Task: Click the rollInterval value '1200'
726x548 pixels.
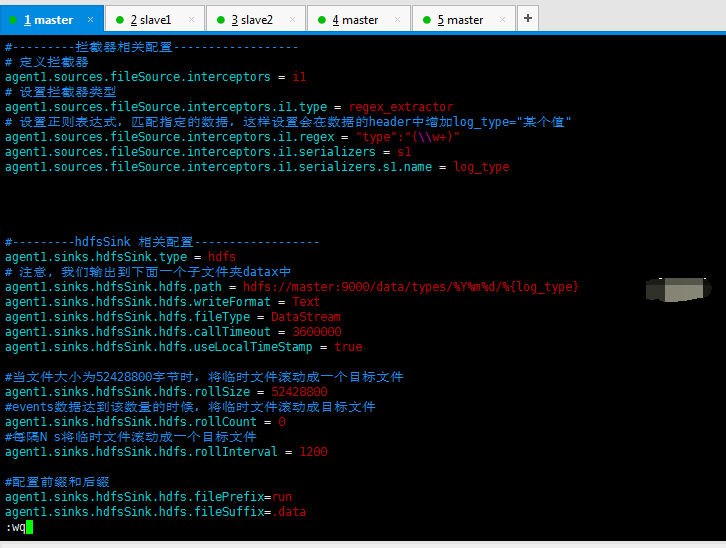Action: tap(313, 452)
